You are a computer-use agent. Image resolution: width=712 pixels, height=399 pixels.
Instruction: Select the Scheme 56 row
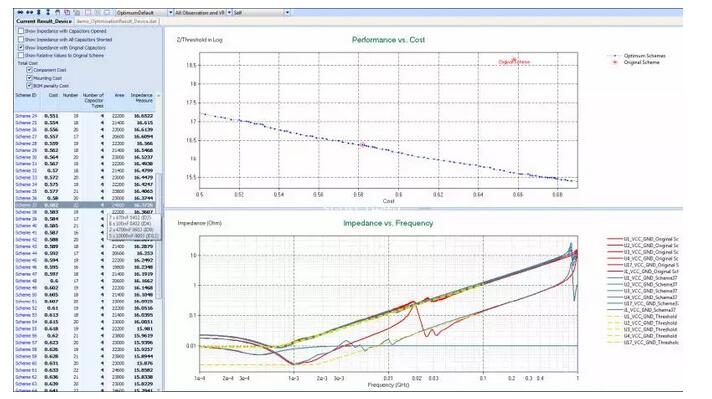tap(85, 335)
